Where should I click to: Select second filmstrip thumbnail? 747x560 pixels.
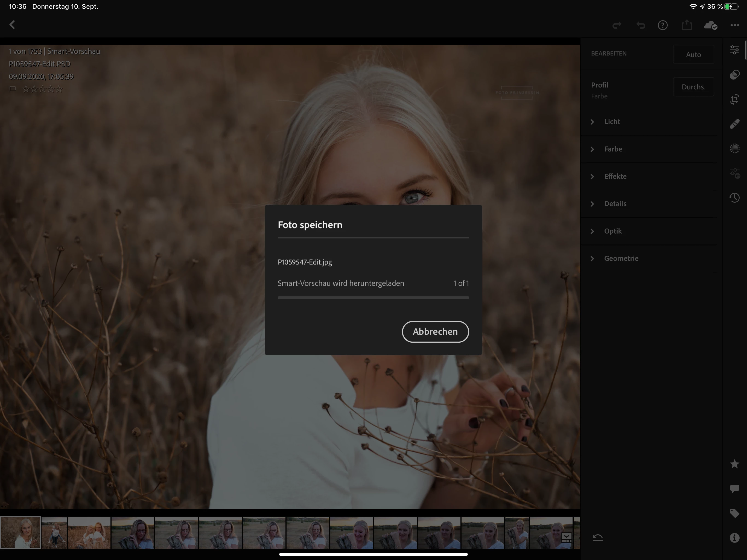click(x=54, y=533)
